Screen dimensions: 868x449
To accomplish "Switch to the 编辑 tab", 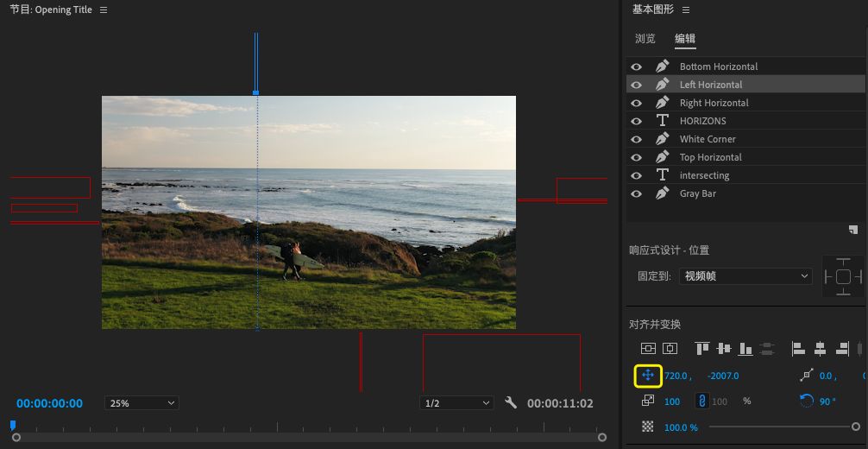I will coord(685,39).
